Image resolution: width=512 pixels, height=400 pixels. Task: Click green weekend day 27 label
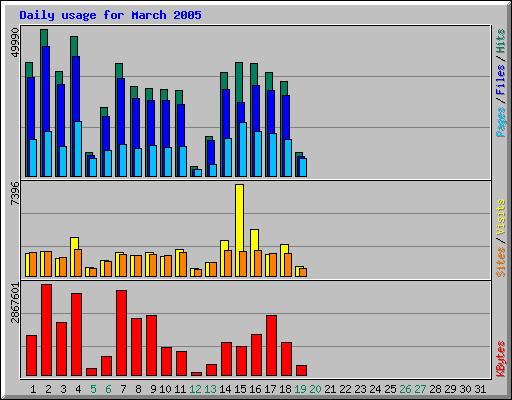pos(420,389)
